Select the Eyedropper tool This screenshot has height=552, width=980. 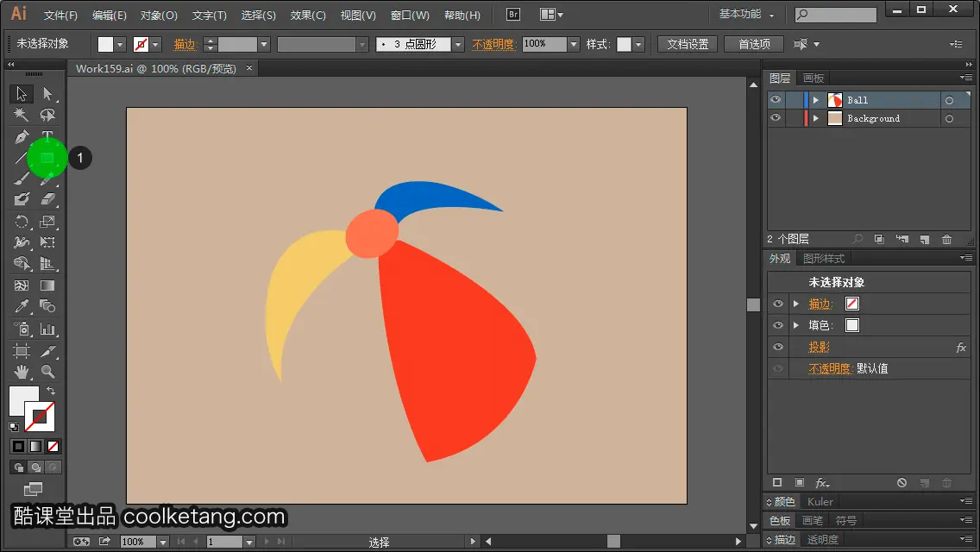coord(22,306)
